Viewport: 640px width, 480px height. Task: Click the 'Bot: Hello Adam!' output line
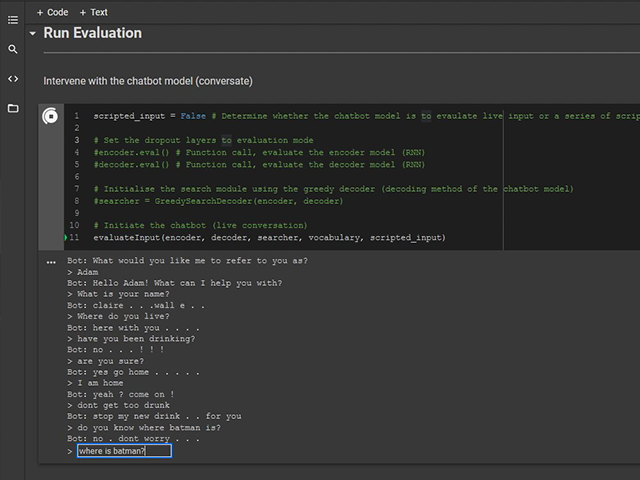174,283
